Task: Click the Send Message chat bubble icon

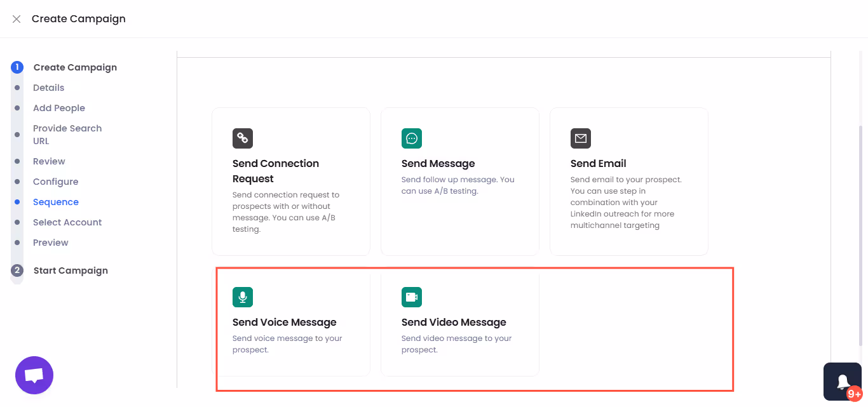Action: pos(412,138)
